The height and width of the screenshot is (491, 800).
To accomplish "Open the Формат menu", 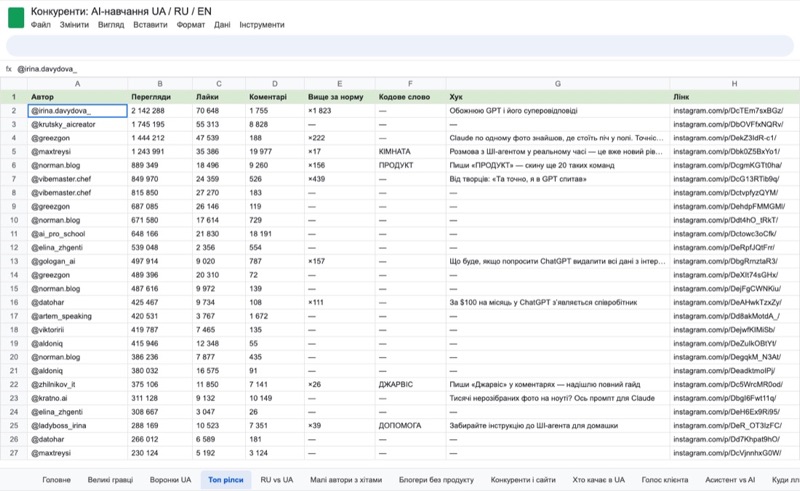I will pyautogui.click(x=190, y=24).
